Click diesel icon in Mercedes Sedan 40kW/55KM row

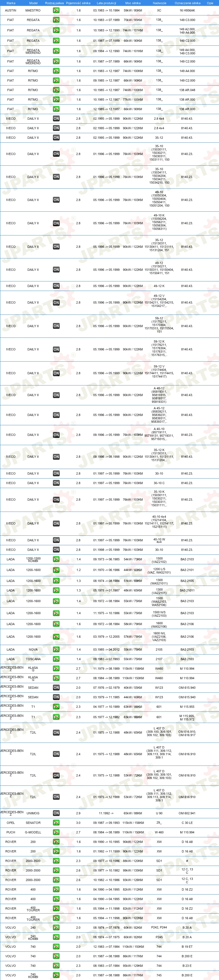[56, 688]
